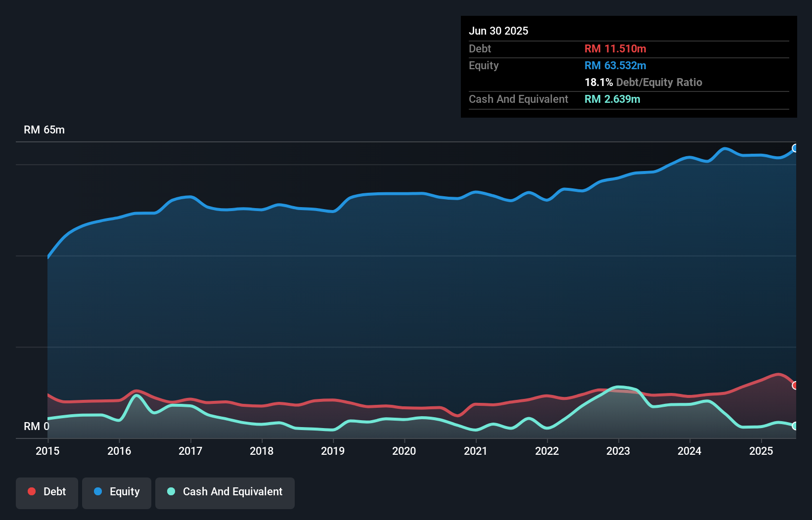Click the RM 11.510m Debt value
The height and width of the screenshot is (520, 812).
tap(615, 48)
